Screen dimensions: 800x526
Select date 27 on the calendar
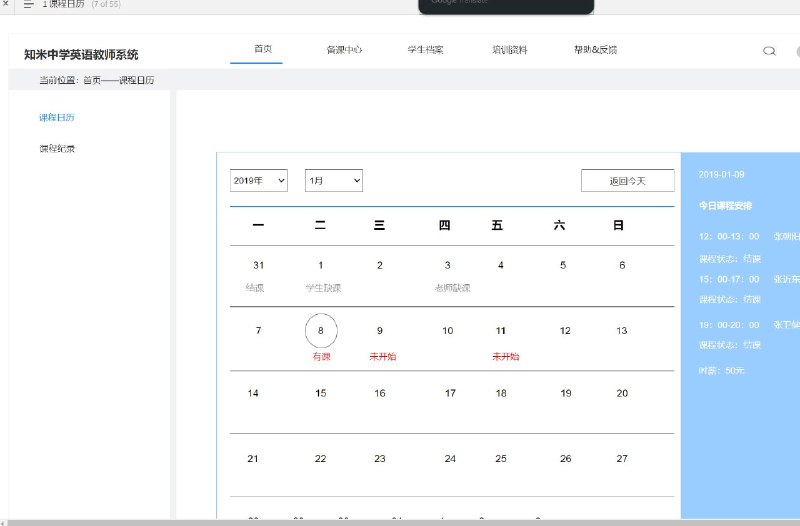(x=622, y=459)
